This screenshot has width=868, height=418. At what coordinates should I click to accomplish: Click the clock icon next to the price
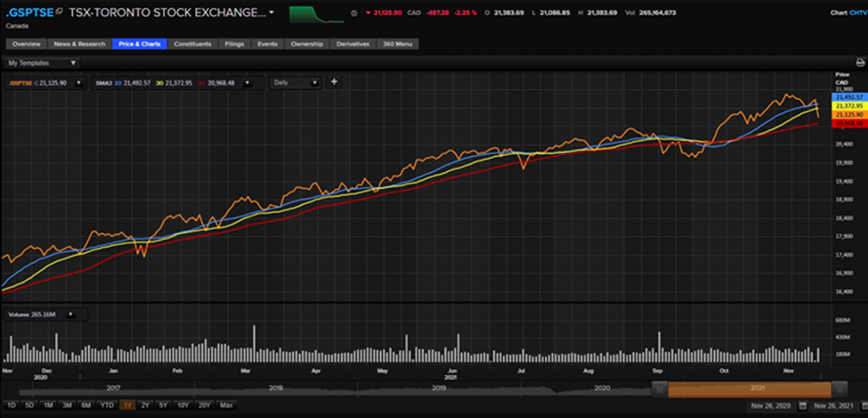pos(354,12)
